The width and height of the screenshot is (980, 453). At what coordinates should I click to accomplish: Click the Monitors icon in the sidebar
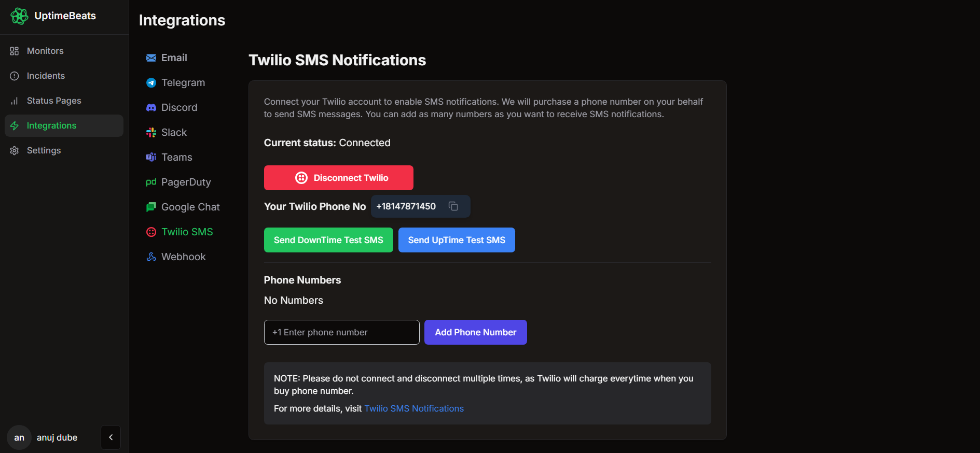[x=15, y=51]
